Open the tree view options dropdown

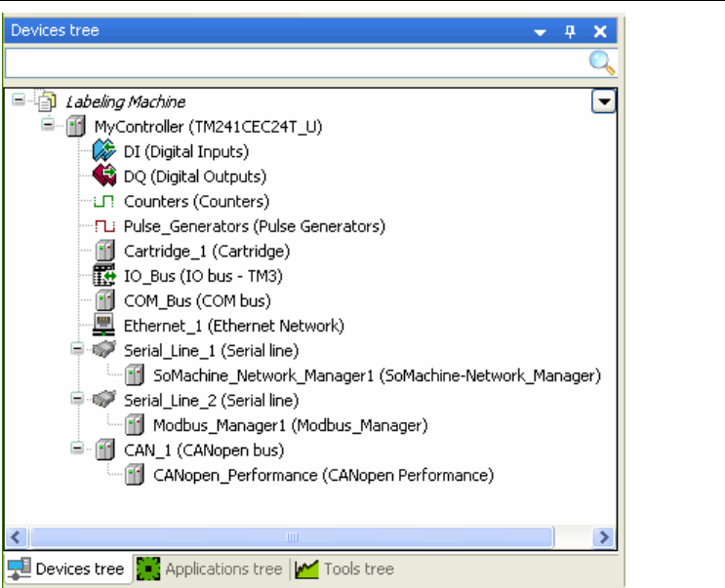603,101
